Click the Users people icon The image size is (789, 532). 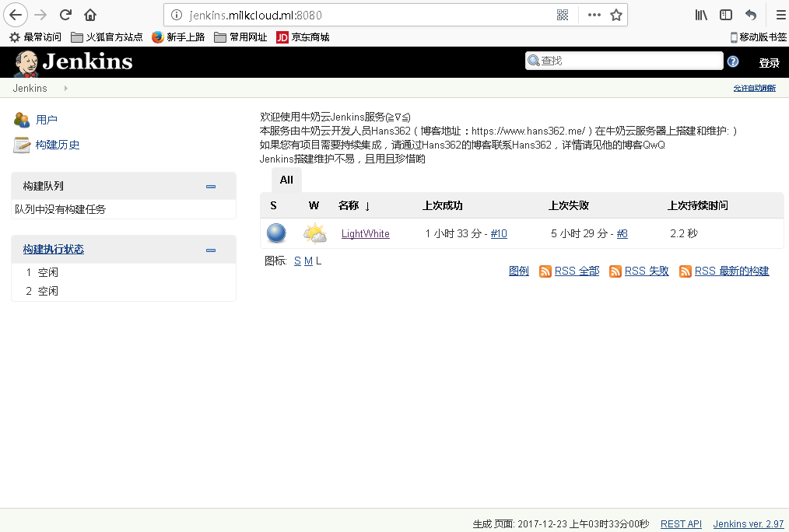(x=22, y=120)
